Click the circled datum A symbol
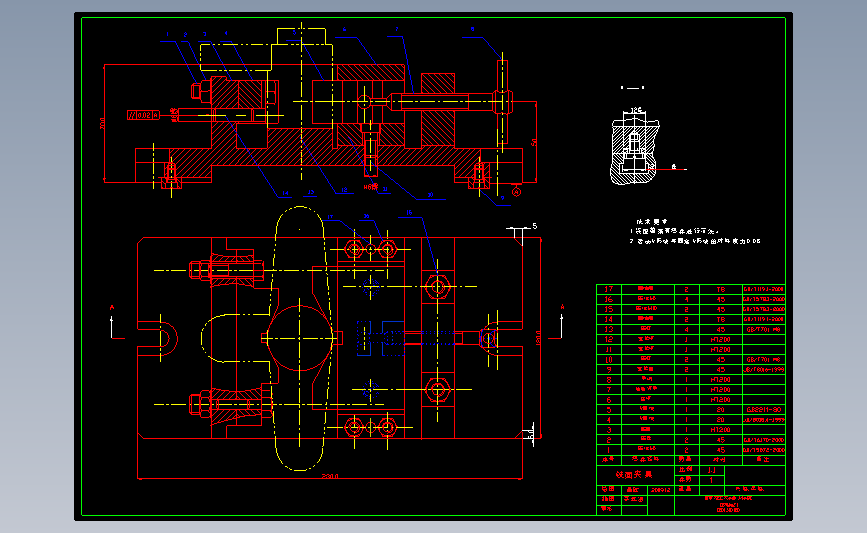The height and width of the screenshot is (533, 867). pos(516,192)
